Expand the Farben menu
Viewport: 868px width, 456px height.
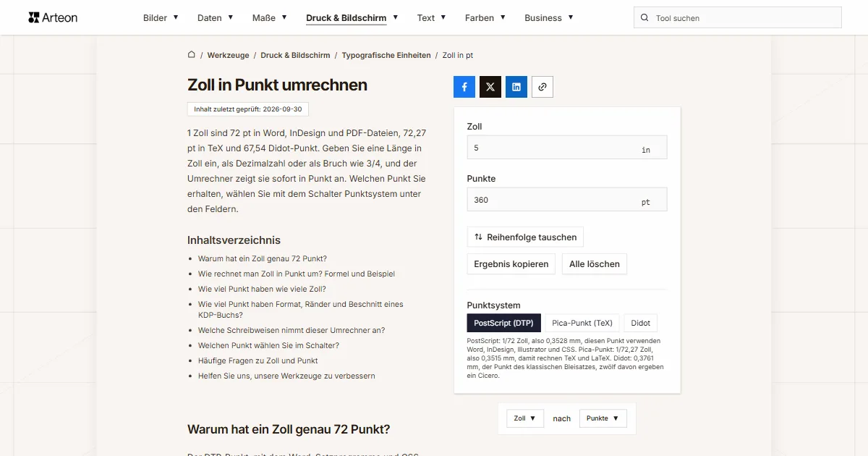(485, 17)
